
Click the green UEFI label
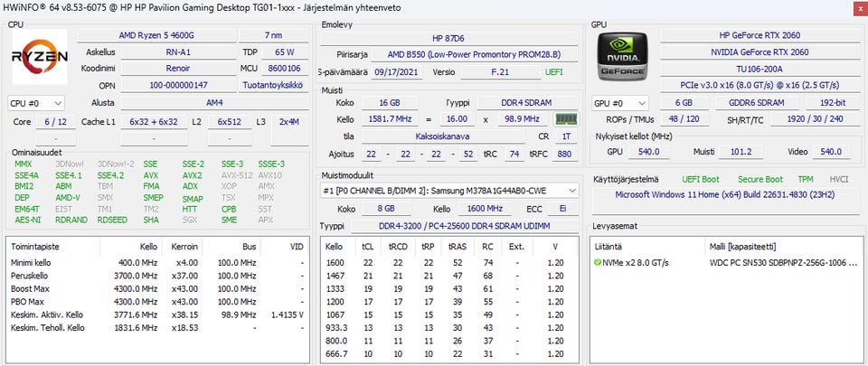(553, 72)
